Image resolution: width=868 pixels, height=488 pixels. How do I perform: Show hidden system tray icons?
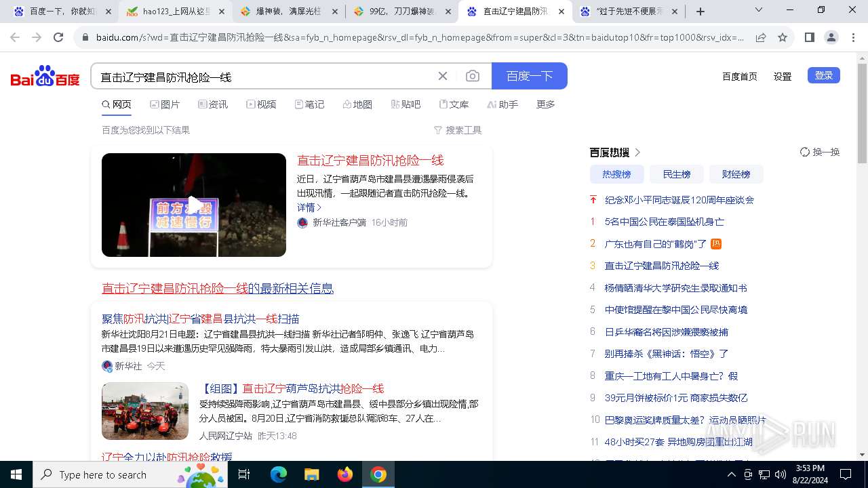point(732,474)
